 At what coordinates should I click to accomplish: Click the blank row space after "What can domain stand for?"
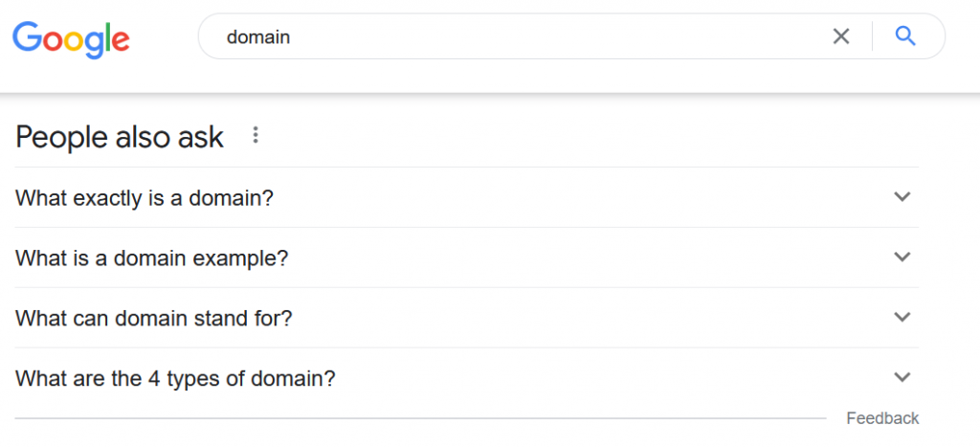click(x=574, y=319)
